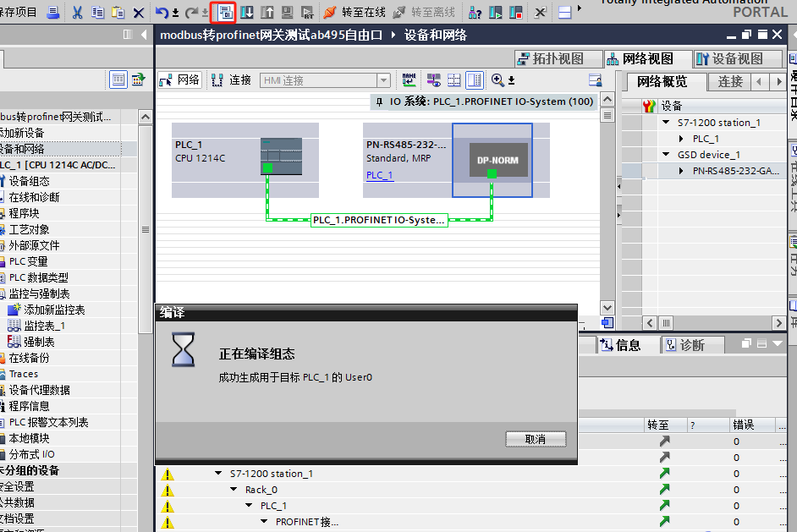Click the PLC_1 link under PN-RS485 device
This screenshot has height=532, width=797.
(x=379, y=175)
